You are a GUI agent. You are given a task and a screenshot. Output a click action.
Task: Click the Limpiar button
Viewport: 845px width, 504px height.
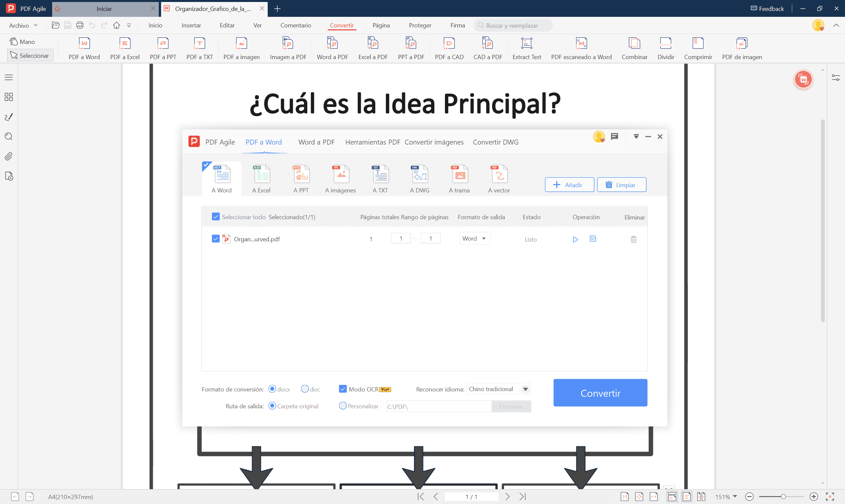point(621,185)
